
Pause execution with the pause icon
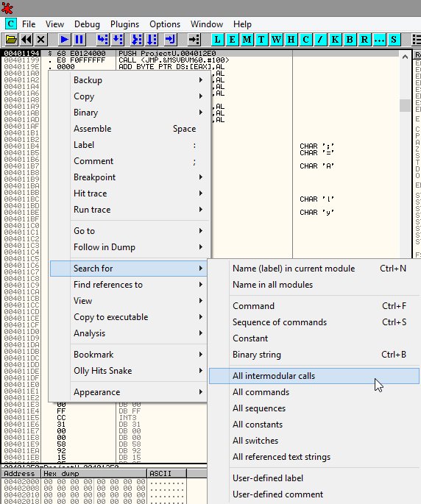pos(79,40)
